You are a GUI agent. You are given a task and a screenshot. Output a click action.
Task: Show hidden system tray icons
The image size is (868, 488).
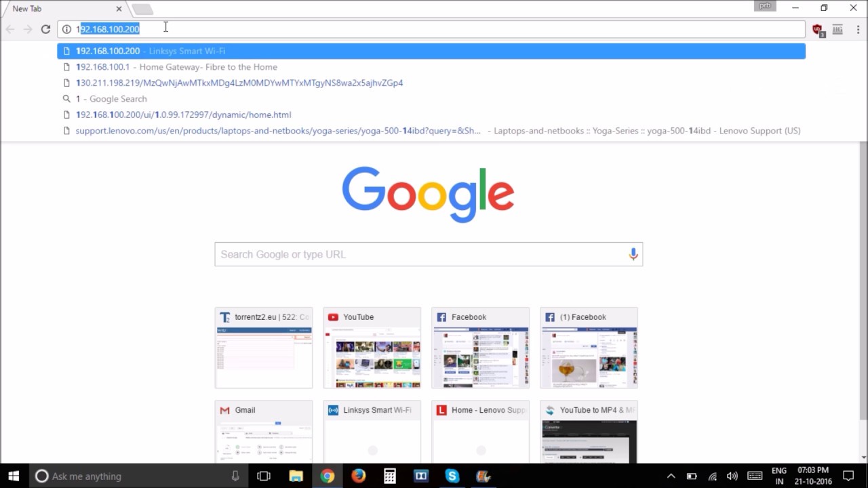point(671,476)
